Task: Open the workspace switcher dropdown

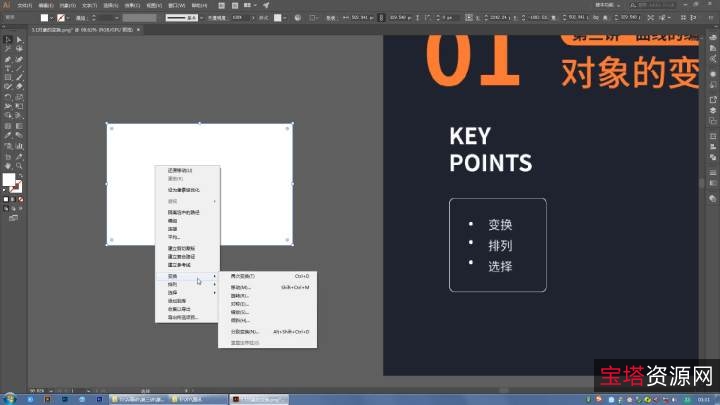Action: point(617,5)
